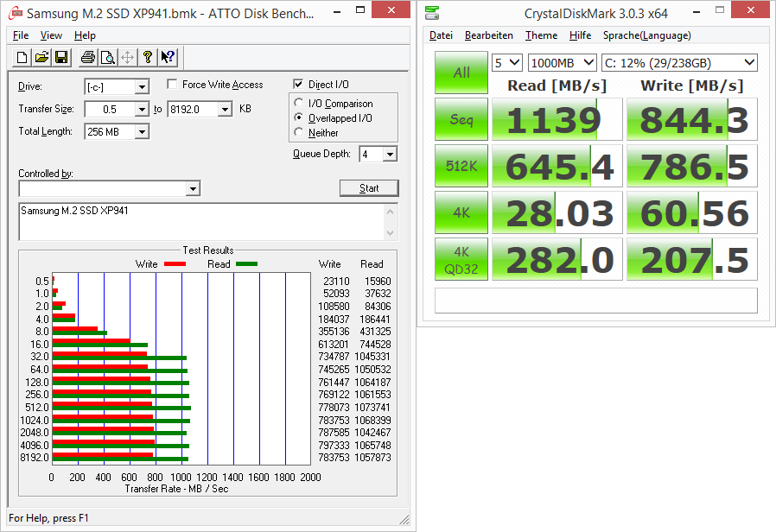Click the Start benchmark button
The width and height of the screenshot is (776, 532).
click(369, 188)
